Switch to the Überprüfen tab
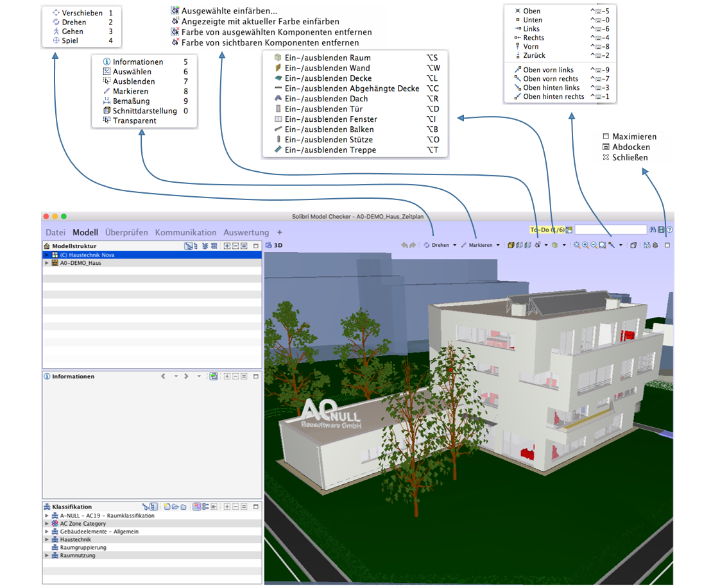Image resolution: width=720 pixels, height=588 pixels. pos(126,233)
